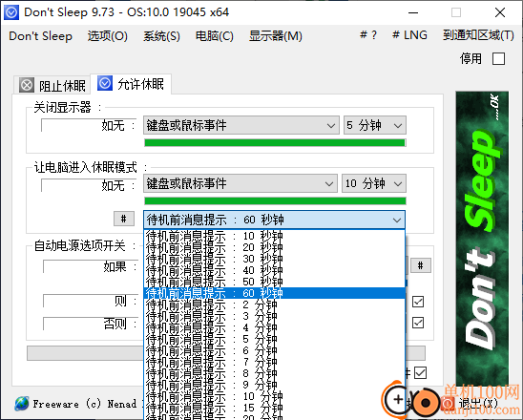Choose 5 分钟 in the open 待机前消息提示 list
The width and height of the screenshot is (523, 420).
[274, 339]
